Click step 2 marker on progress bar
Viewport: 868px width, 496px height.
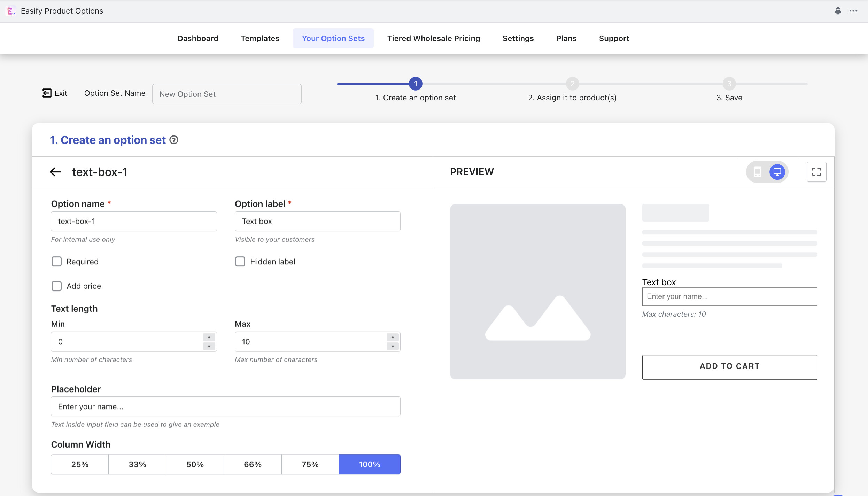(x=572, y=84)
